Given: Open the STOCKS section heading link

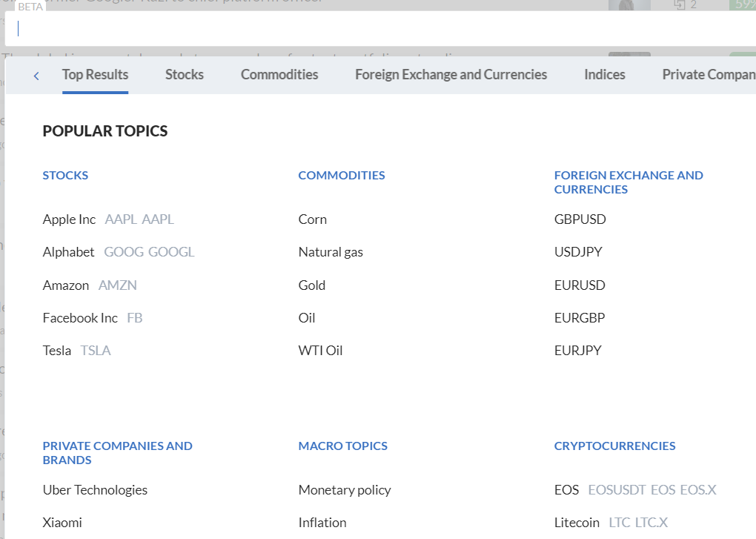Looking at the screenshot, I should 65,176.
